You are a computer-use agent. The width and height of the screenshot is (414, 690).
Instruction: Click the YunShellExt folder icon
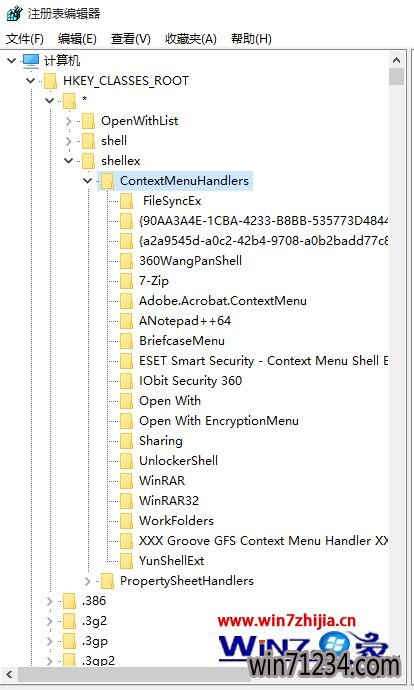coord(126,561)
